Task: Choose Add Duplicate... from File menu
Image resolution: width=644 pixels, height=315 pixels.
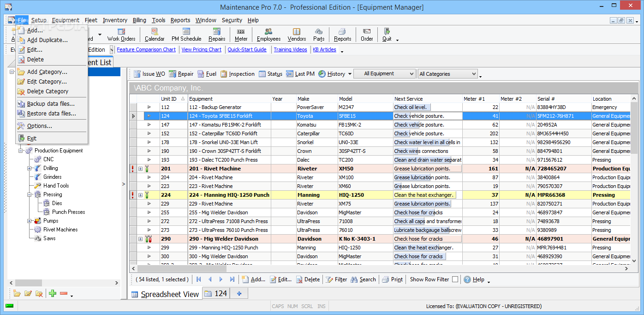Action: tap(52, 40)
